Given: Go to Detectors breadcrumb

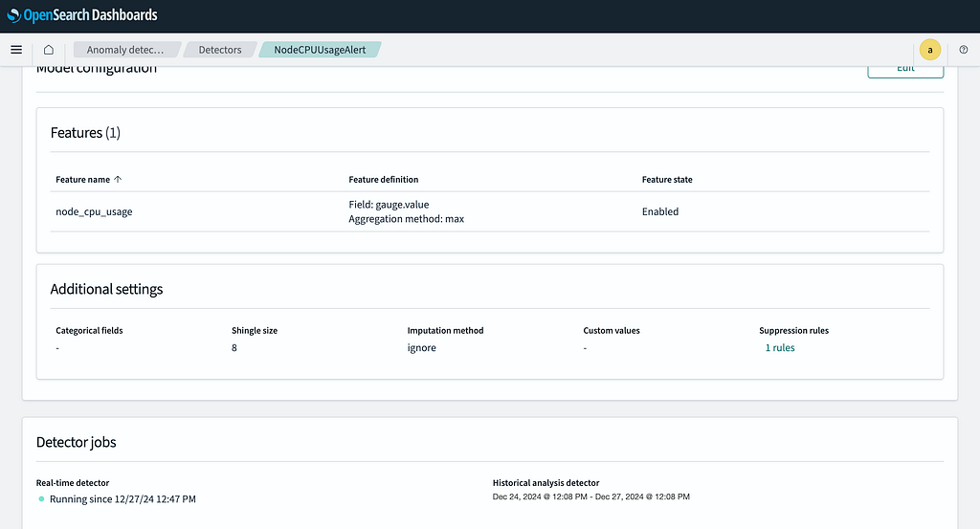Looking at the screenshot, I should pyautogui.click(x=220, y=50).
